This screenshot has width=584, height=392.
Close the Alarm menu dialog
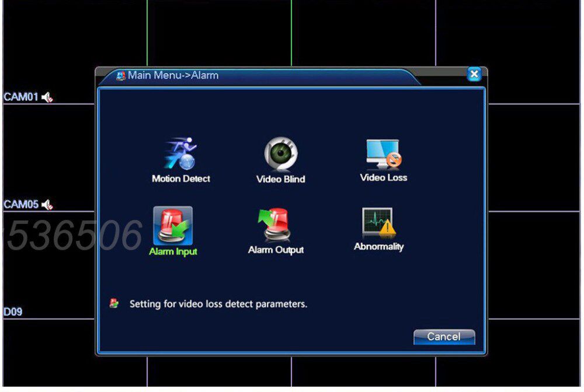[x=474, y=75]
